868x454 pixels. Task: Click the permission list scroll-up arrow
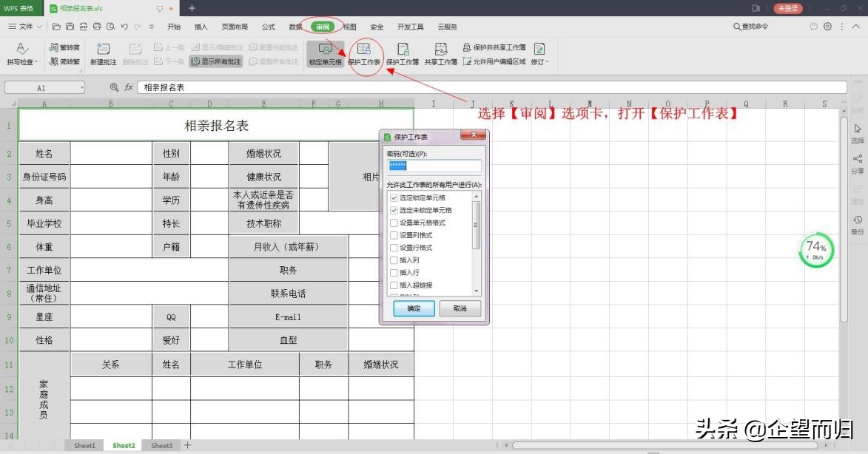click(x=476, y=196)
